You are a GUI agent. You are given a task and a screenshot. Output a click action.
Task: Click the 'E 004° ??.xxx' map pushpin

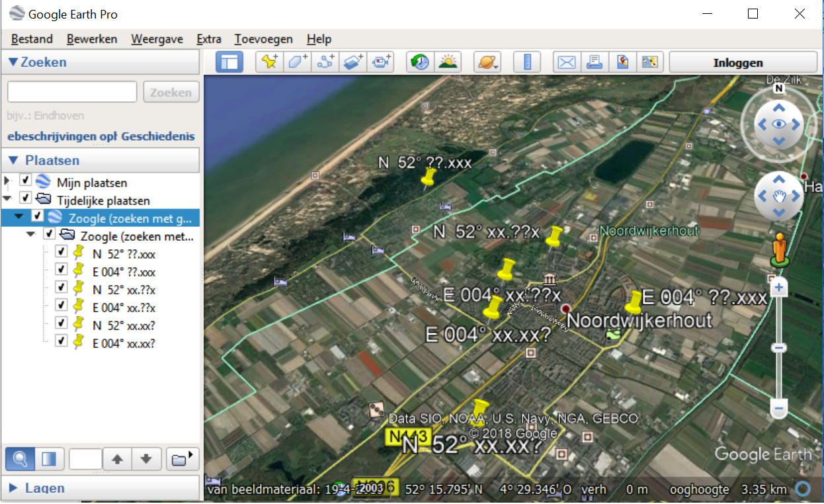[x=633, y=302]
